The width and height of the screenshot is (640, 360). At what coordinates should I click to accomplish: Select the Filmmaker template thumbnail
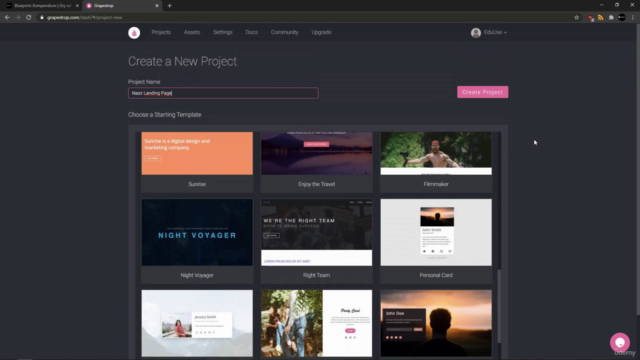(x=436, y=153)
